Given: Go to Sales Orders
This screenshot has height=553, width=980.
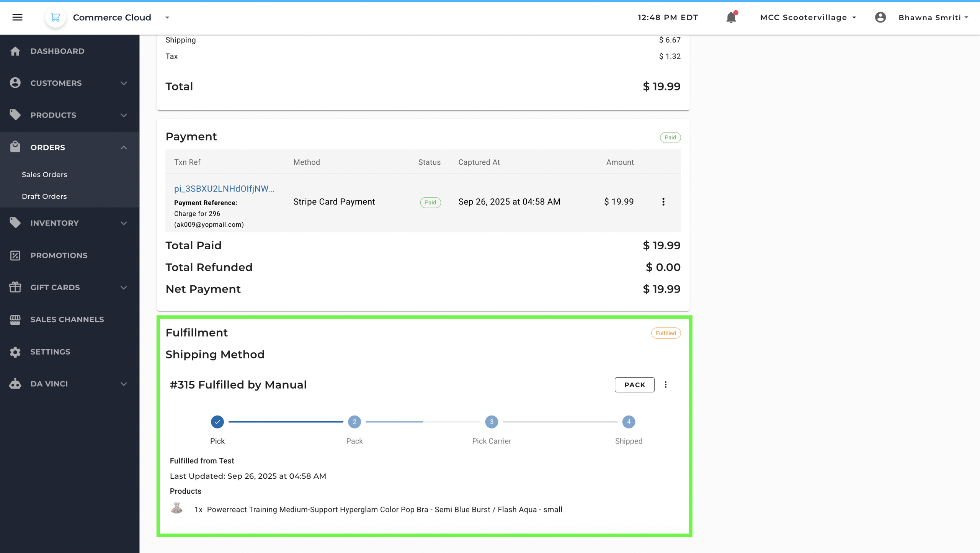Looking at the screenshot, I should pyautogui.click(x=44, y=175).
